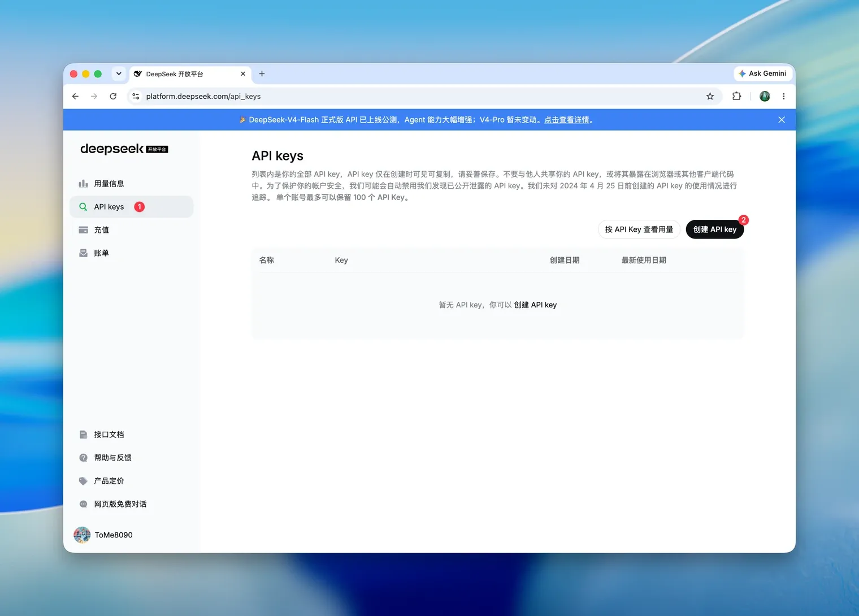859x616 pixels.
Task: Click the 产品定价 price tag icon
Action: coord(83,481)
